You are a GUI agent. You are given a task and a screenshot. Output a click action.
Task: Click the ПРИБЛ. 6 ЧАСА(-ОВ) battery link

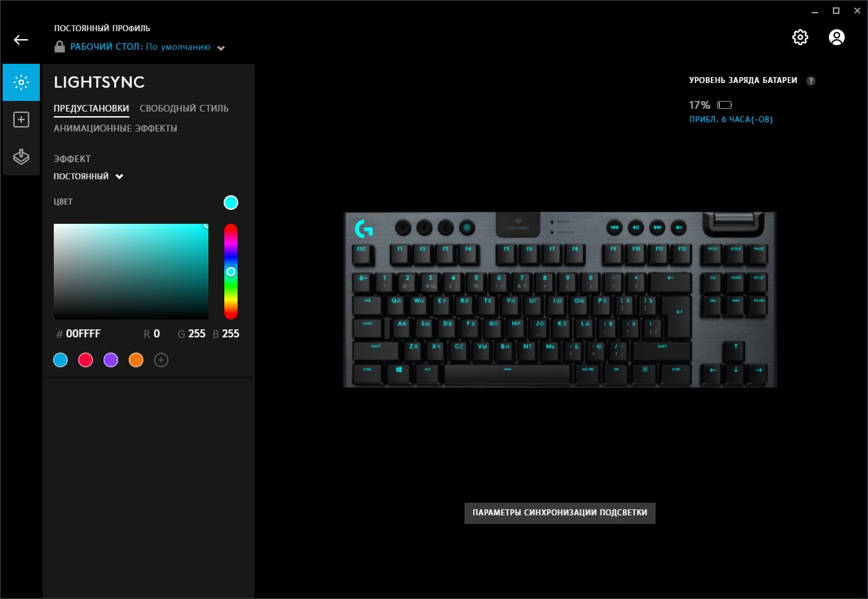(x=731, y=120)
